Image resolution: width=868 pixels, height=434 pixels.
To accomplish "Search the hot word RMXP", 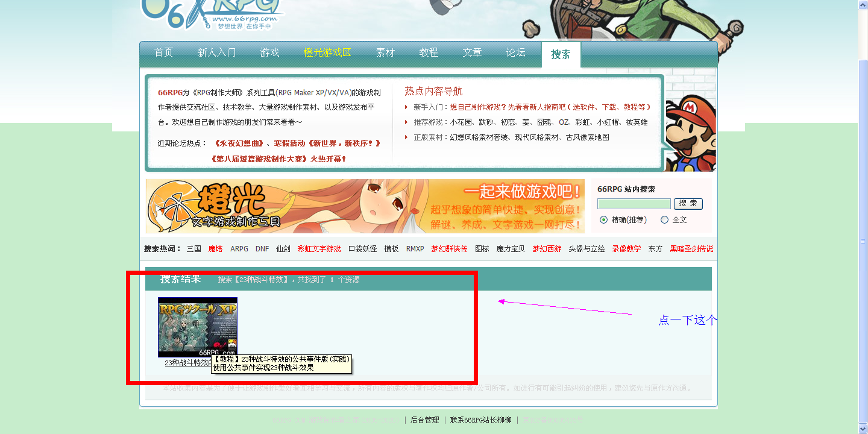I will [x=415, y=248].
